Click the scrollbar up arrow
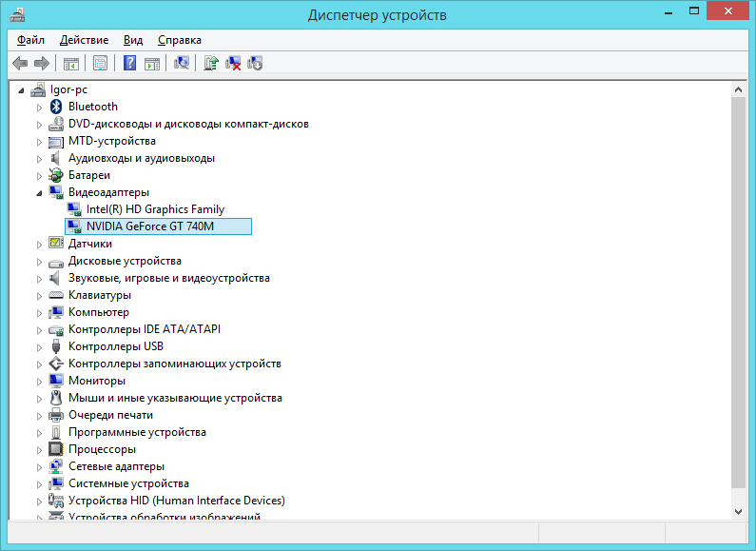This screenshot has height=551, width=756. click(738, 89)
